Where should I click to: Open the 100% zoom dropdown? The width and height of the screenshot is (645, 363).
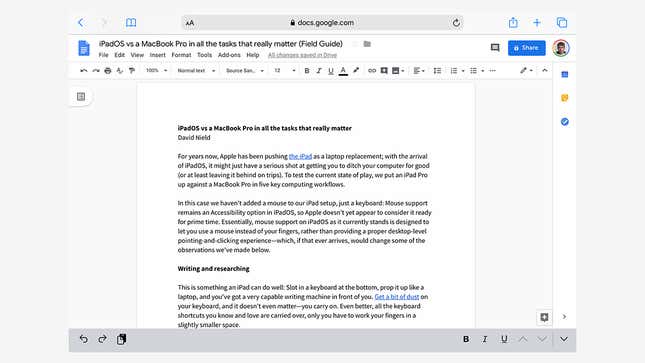pyautogui.click(x=156, y=71)
